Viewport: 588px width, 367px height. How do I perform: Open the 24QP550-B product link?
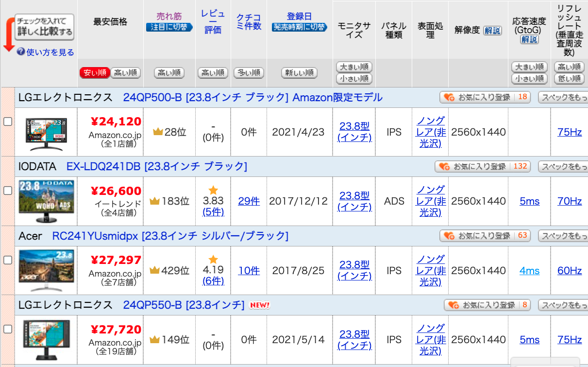(184, 305)
